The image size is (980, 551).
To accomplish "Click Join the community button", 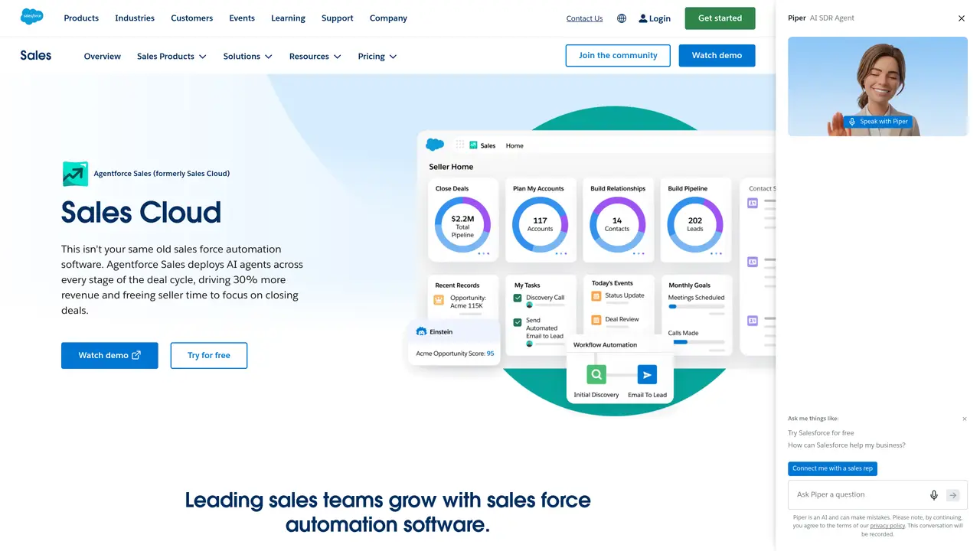I will [x=618, y=55].
